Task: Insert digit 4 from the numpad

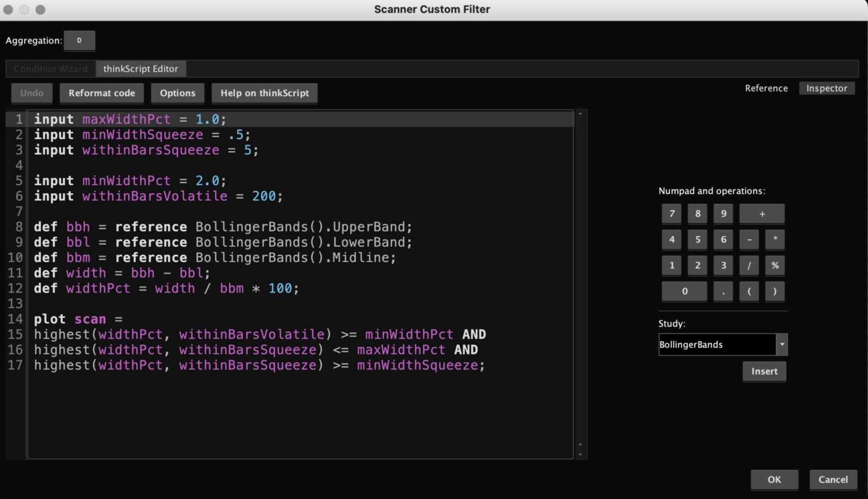Action: point(672,240)
